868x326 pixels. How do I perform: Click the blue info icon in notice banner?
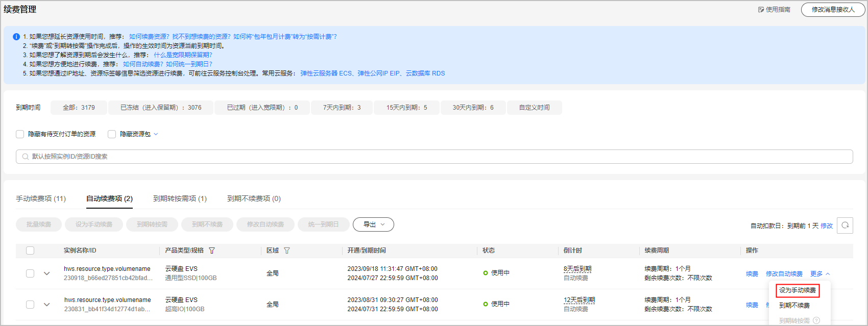(x=16, y=37)
